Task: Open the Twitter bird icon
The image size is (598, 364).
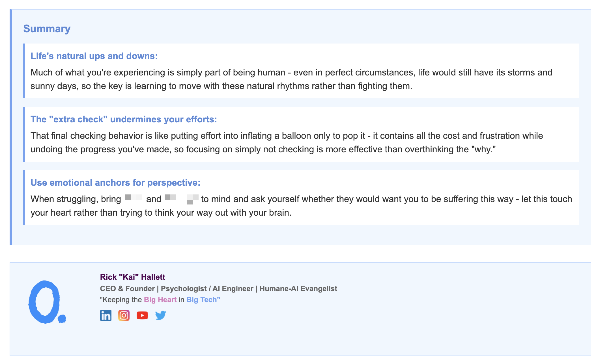Action: [x=161, y=315]
